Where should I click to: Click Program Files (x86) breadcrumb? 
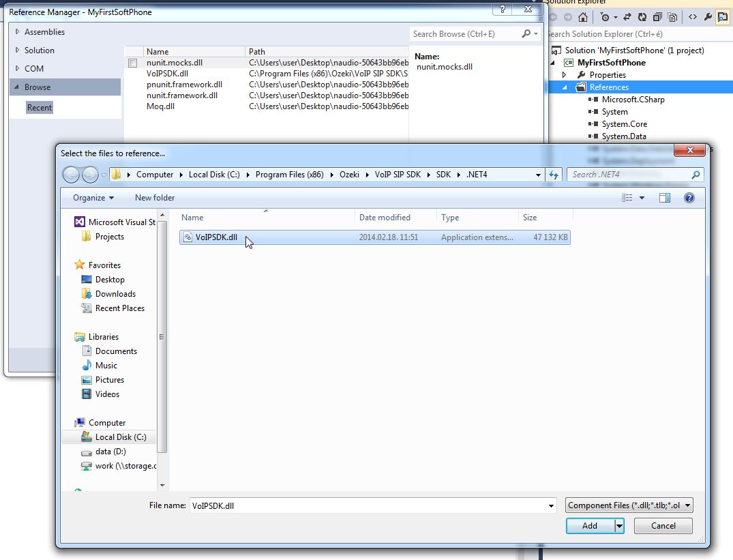[289, 175]
